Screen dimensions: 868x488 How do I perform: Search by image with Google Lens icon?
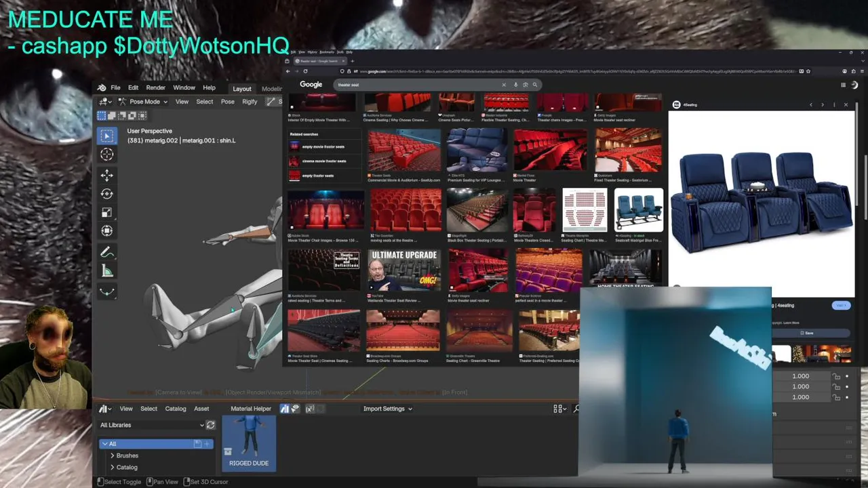tap(525, 85)
